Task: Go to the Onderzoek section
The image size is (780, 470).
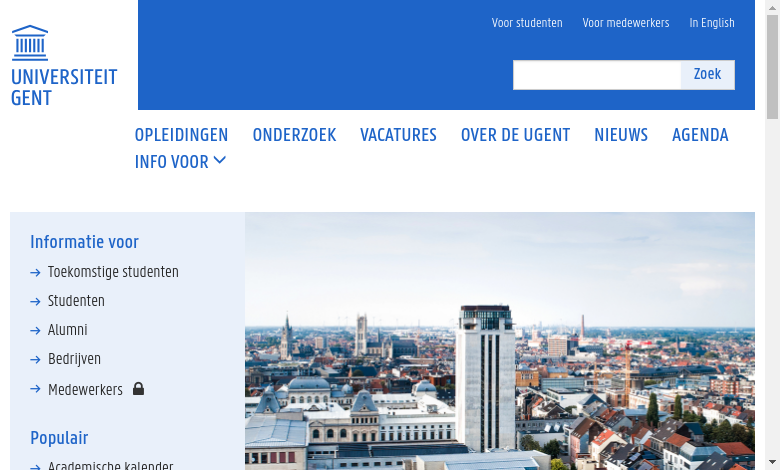Action: 294,135
